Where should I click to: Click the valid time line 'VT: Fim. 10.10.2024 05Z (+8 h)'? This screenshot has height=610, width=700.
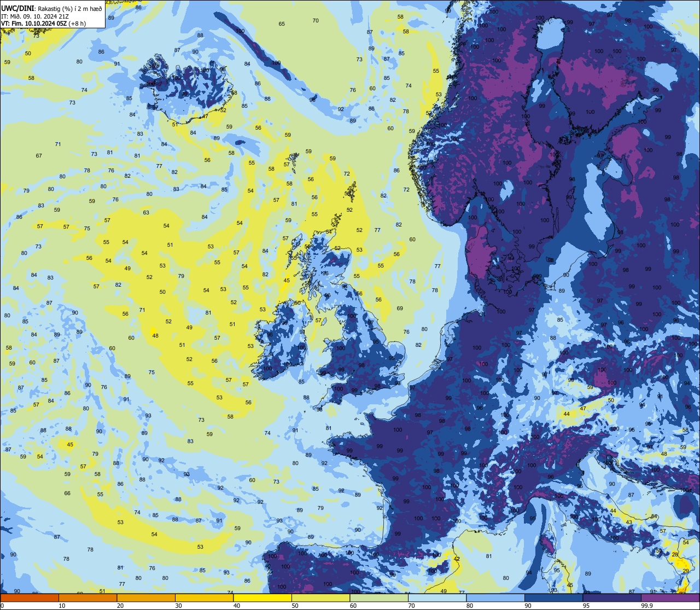43,23
